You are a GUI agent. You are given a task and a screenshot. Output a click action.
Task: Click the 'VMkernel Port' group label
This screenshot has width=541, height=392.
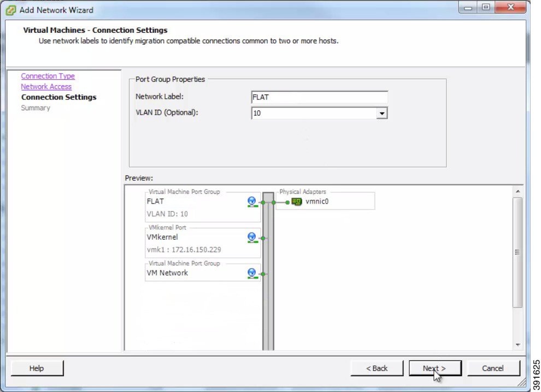coord(167,228)
